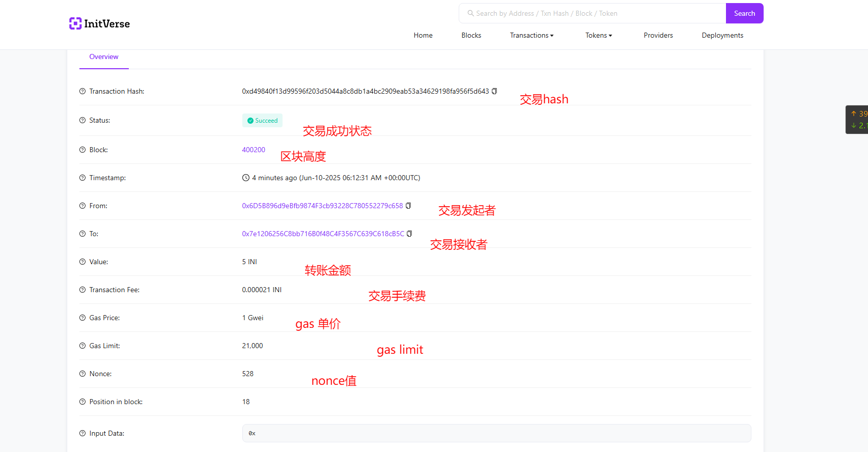Click the InitVerse logo icon
The height and width of the screenshot is (452, 868).
[x=75, y=23]
